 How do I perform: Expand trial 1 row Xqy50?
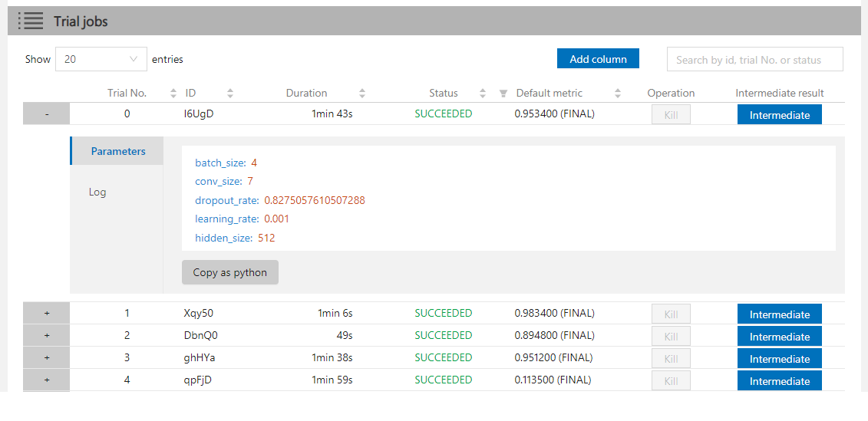coord(47,313)
